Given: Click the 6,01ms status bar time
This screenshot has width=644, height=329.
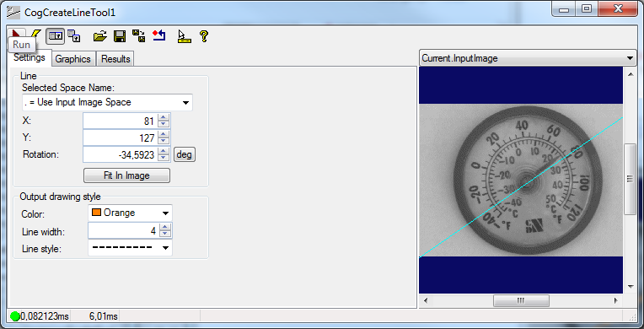Looking at the screenshot, I should pos(104,316).
